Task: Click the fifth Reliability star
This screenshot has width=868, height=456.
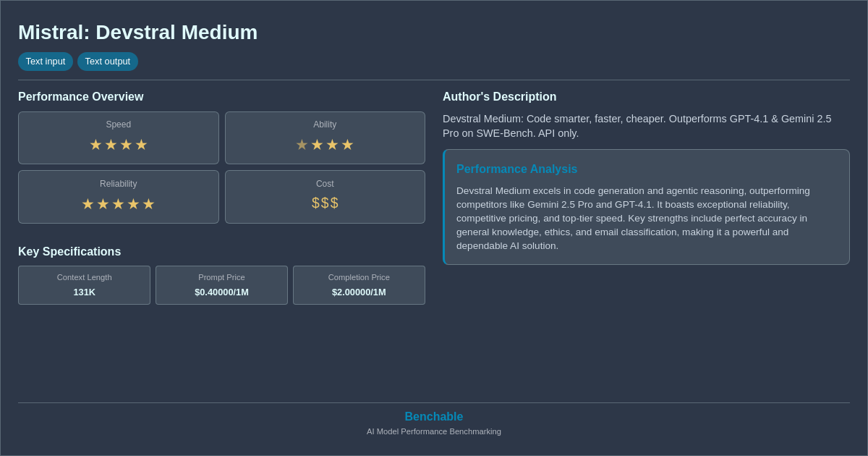Action: pyautogui.click(x=149, y=203)
